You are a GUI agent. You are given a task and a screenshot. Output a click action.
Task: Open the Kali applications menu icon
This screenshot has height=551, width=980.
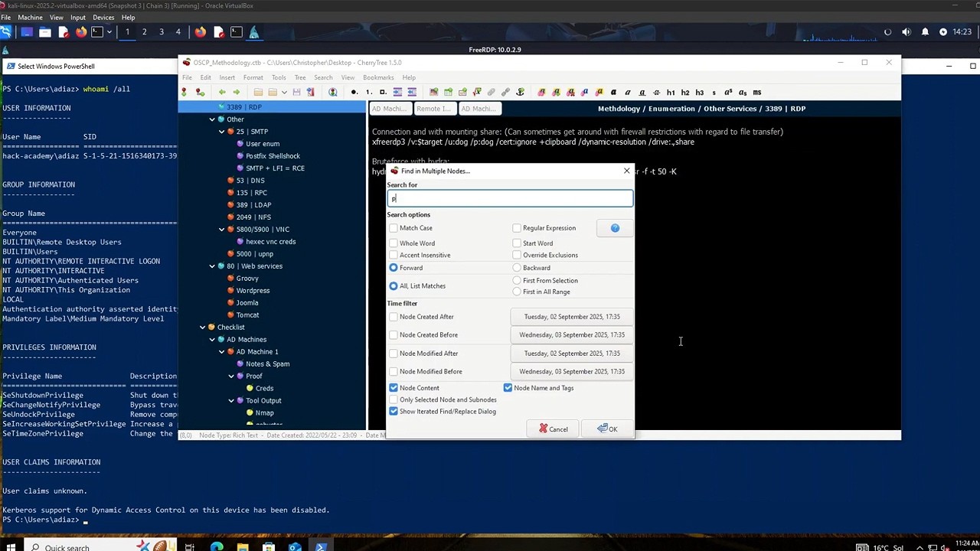point(6,32)
